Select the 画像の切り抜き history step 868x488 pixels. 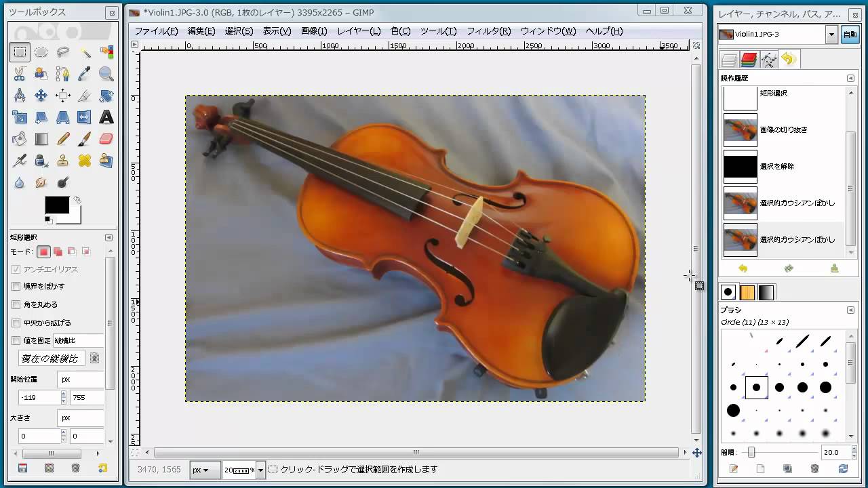tap(783, 129)
